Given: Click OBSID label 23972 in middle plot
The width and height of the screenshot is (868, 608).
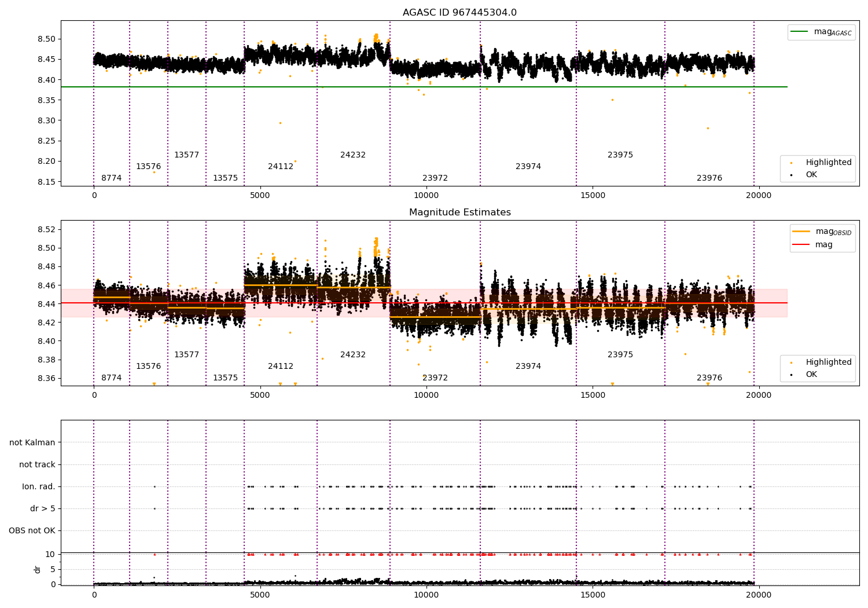Looking at the screenshot, I should [x=435, y=378].
